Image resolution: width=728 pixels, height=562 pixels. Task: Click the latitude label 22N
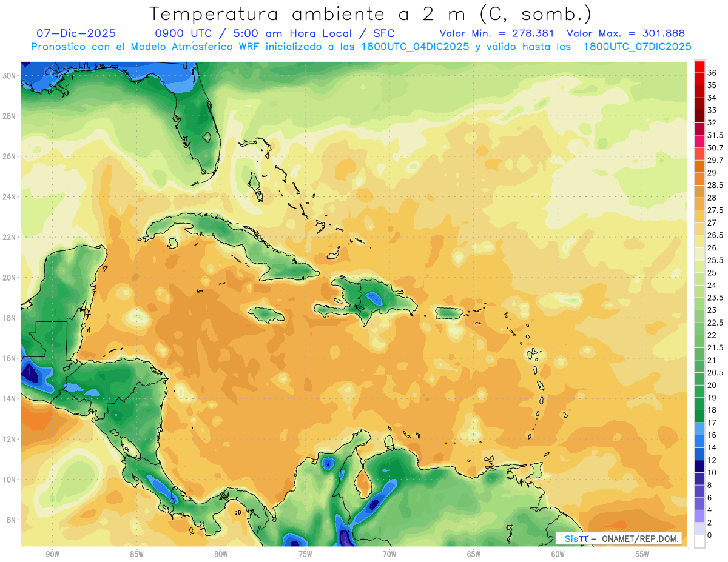[x=10, y=237]
